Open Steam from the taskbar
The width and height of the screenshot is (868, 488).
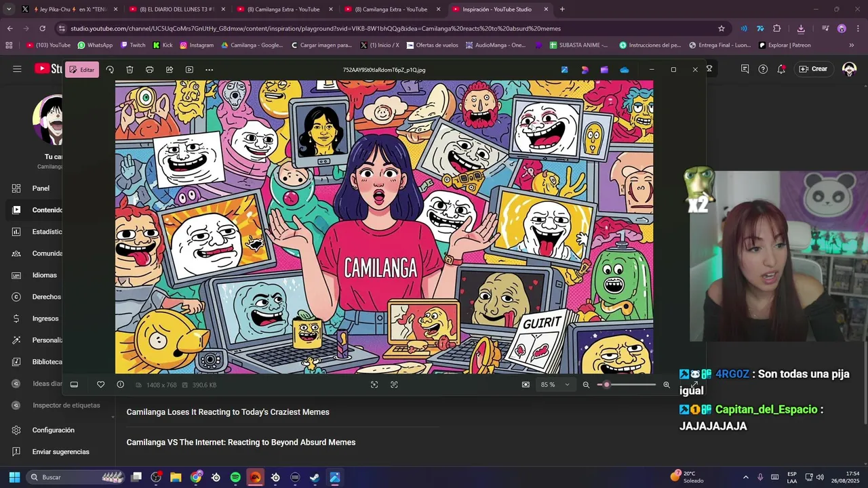pyautogui.click(x=315, y=477)
